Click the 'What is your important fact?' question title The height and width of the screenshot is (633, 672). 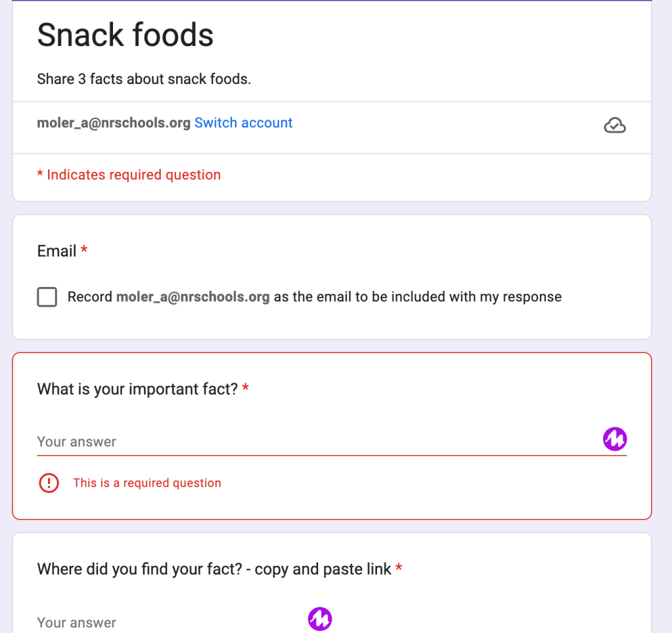pos(137,389)
